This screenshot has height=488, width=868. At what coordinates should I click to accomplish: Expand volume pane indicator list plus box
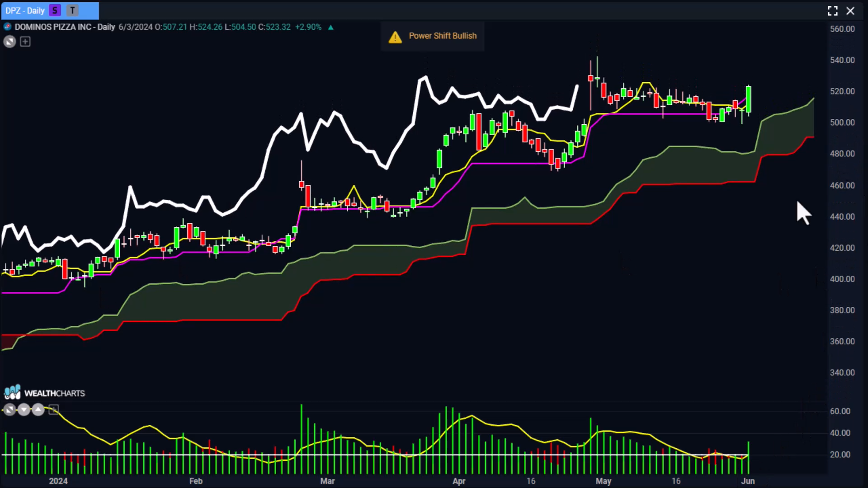click(x=53, y=410)
